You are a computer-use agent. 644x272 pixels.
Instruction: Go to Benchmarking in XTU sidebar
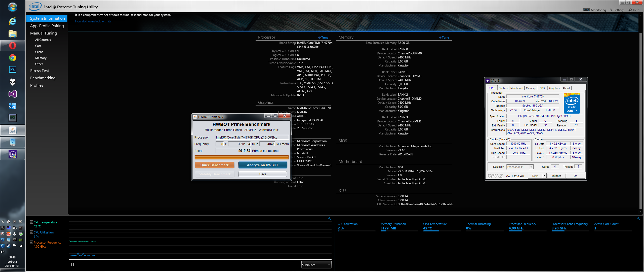(43, 78)
